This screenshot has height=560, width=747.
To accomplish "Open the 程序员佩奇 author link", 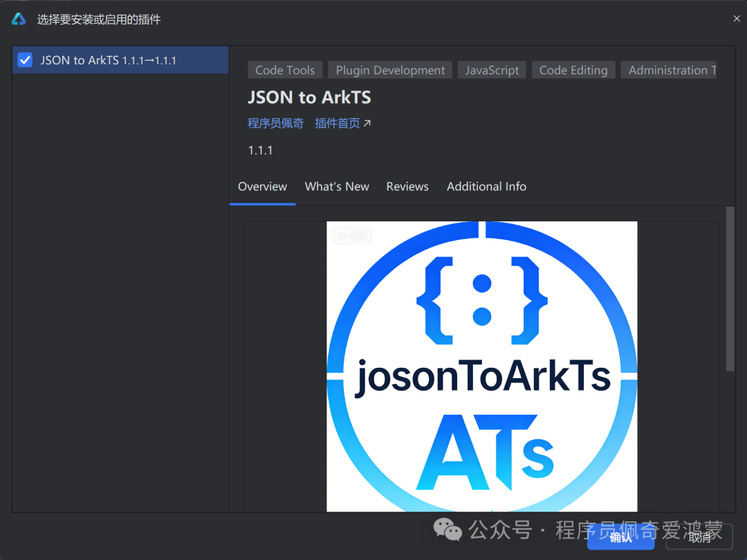I will coord(275,123).
